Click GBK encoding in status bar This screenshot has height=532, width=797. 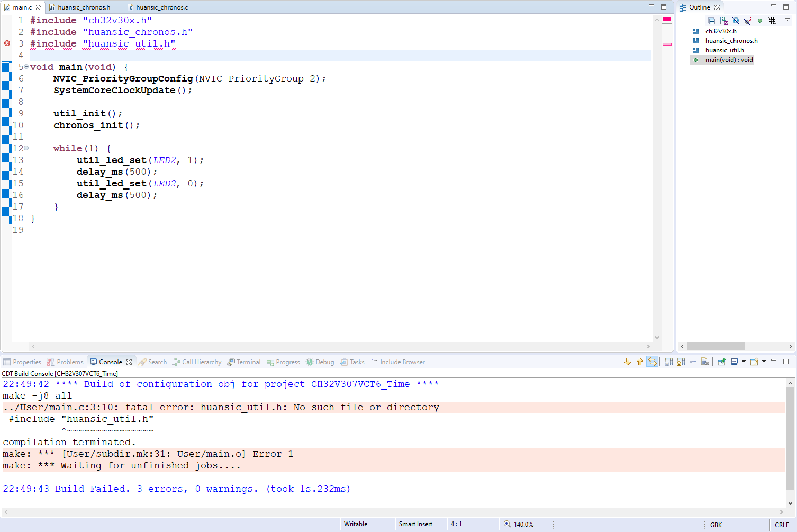click(716, 525)
